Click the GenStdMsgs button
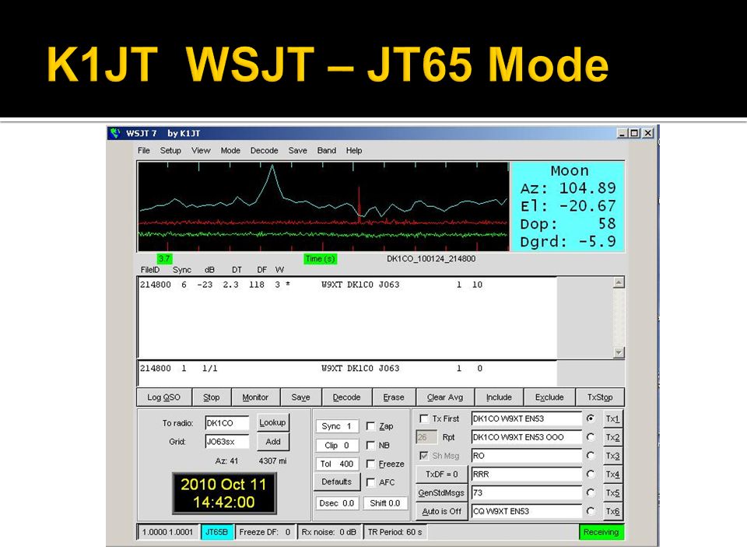The height and width of the screenshot is (560, 747). click(x=442, y=493)
